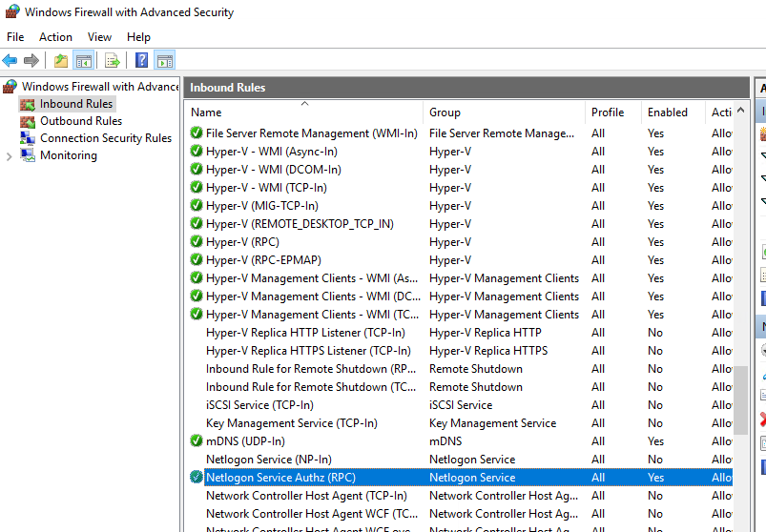Select Hyper-V Replica HTTP Listener (TCP-In) rule

[x=305, y=333]
